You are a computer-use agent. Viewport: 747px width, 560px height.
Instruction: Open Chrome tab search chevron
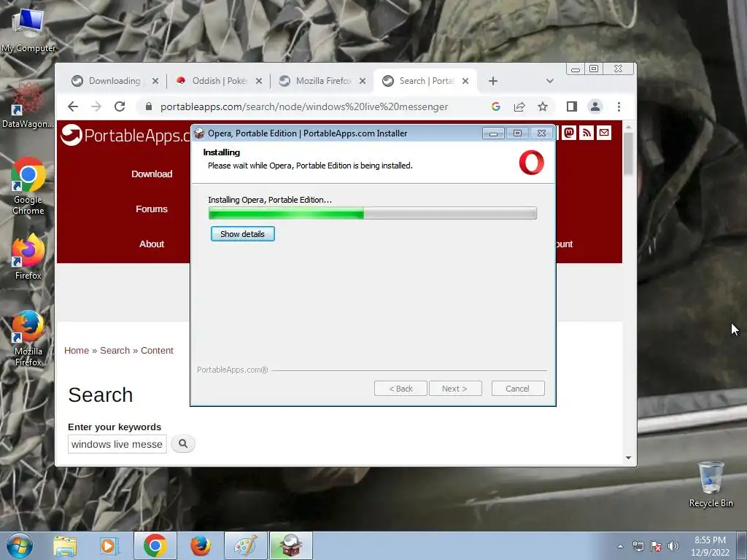click(x=550, y=81)
